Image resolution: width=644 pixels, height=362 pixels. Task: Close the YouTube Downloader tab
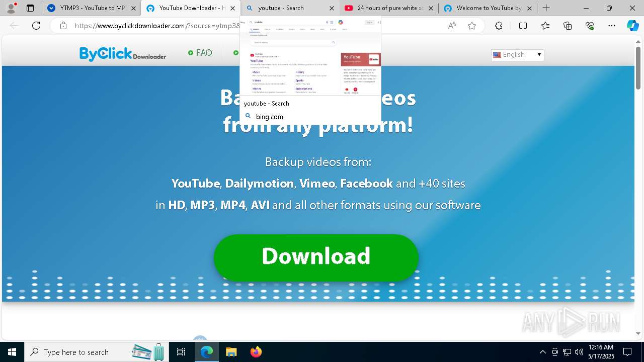pyautogui.click(x=232, y=8)
